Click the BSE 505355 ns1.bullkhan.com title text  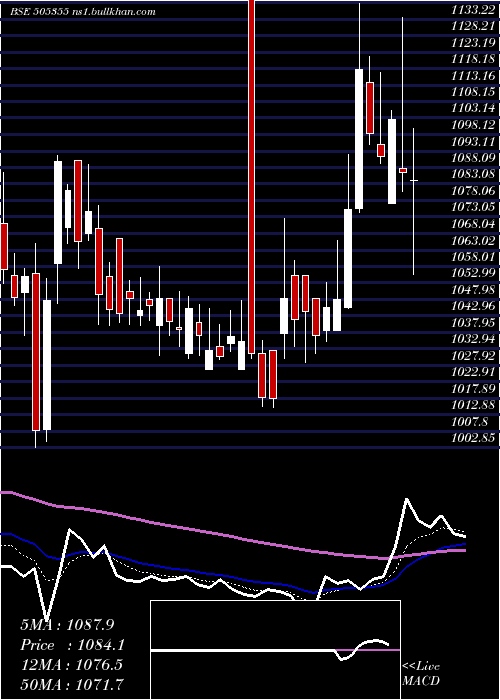point(83,12)
